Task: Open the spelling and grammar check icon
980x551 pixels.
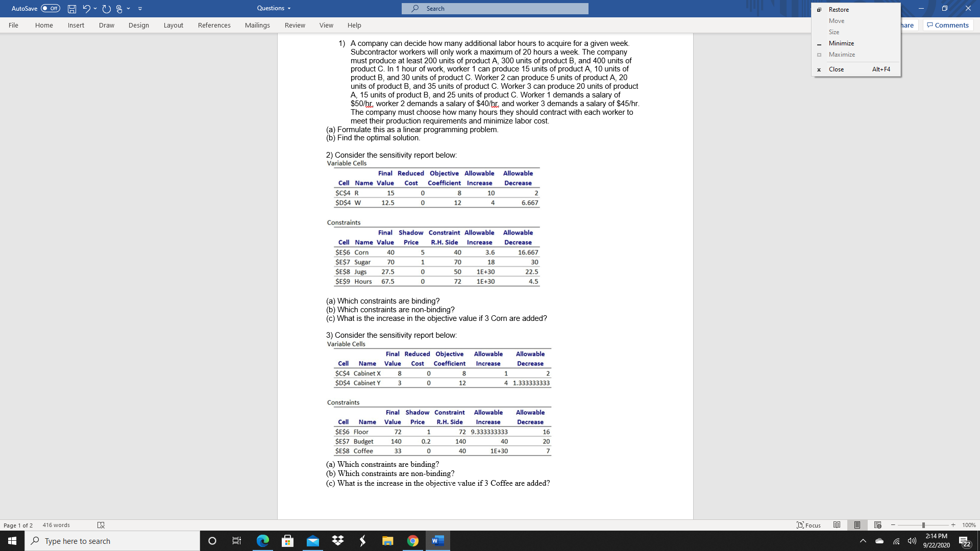Action: coord(101,525)
